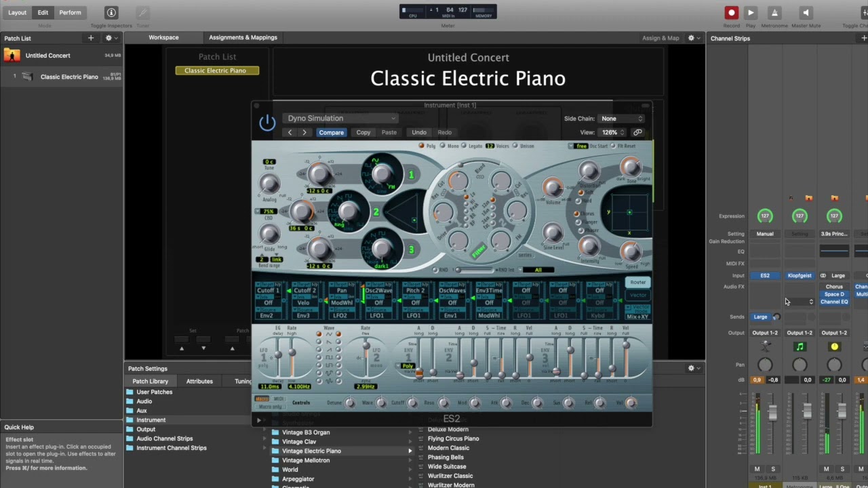The width and height of the screenshot is (868, 488).
Task: Click the Record button in toolbar
Action: click(731, 13)
